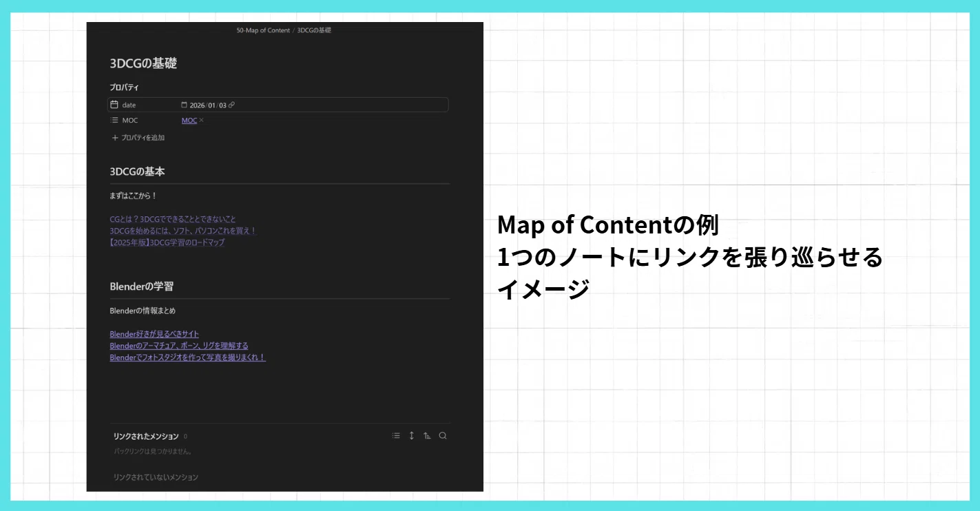This screenshot has width=980, height=511.
Task: Click the MOC property name
Action: (x=129, y=121)
